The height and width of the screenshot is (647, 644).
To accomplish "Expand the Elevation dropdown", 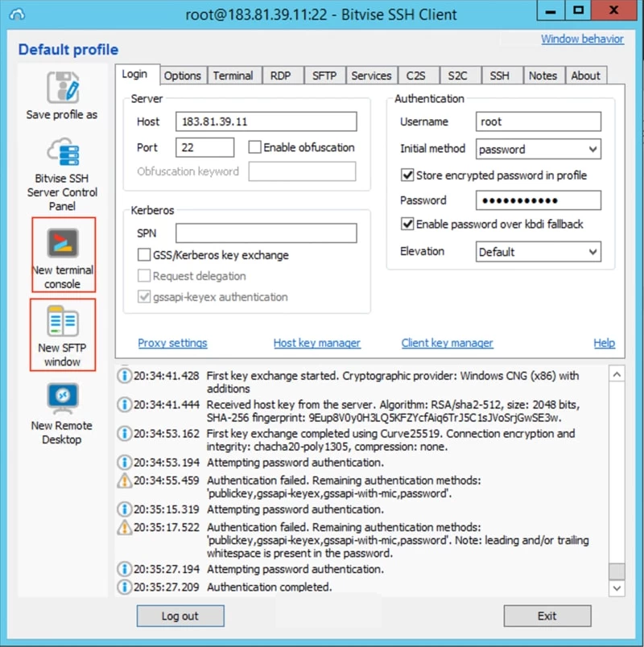I will click(539, 252).
